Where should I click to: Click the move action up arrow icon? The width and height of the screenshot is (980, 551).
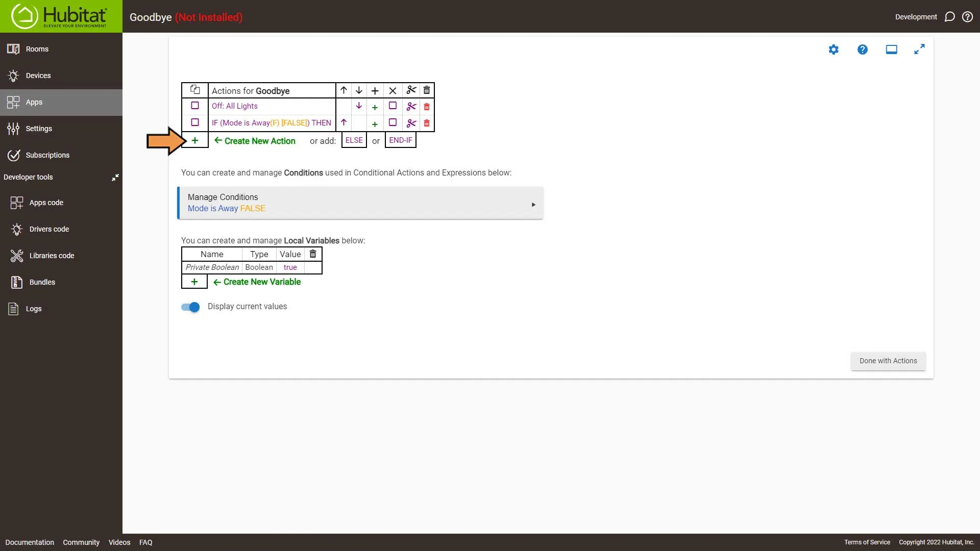point(344,122)
